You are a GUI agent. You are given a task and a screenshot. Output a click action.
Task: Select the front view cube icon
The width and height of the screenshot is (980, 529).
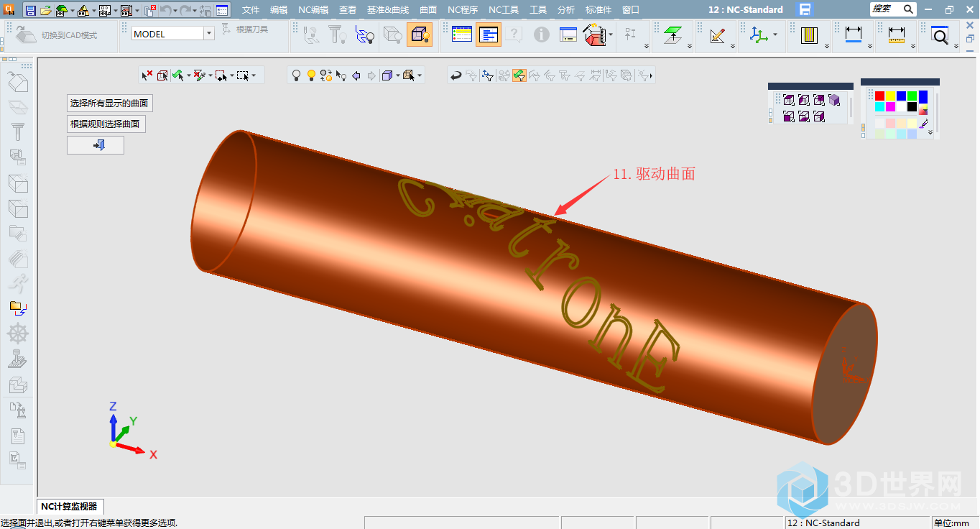click(x=789, y=116)
